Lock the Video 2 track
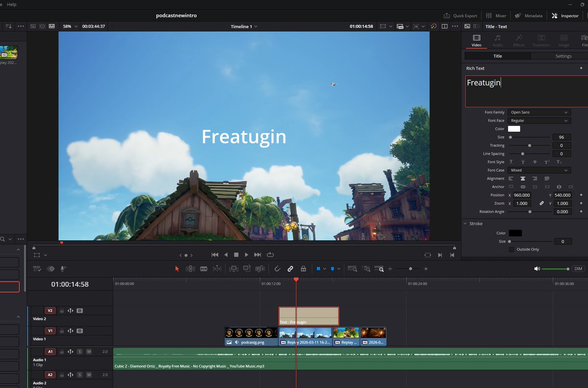The image size is (588, 388). click(x=62, y=310)
